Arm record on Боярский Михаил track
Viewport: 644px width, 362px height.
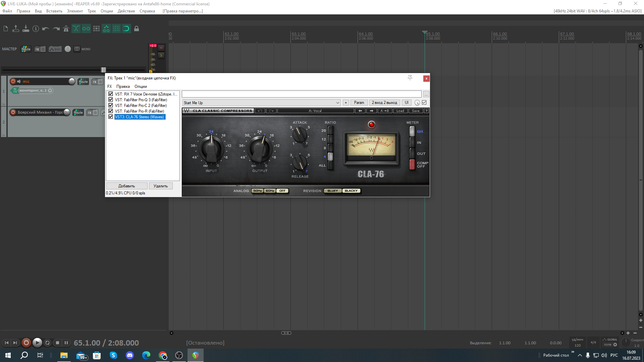(13, 112)
